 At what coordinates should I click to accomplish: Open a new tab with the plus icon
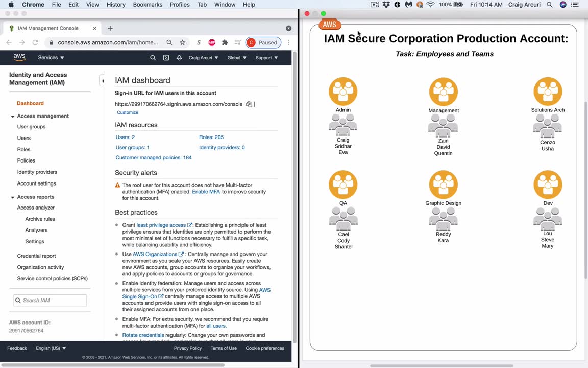click(110, 28)
